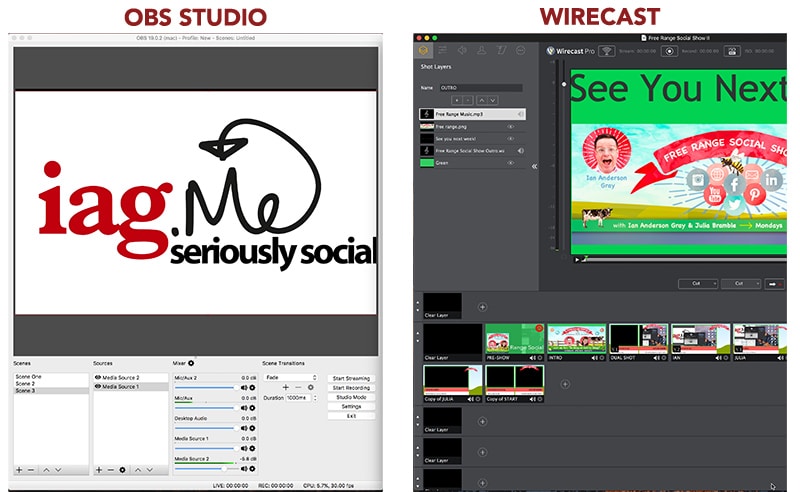Viewport: 800px width, 492px height.
Task: Select Scene One in OBS
Action: click(x=51, y=377)
